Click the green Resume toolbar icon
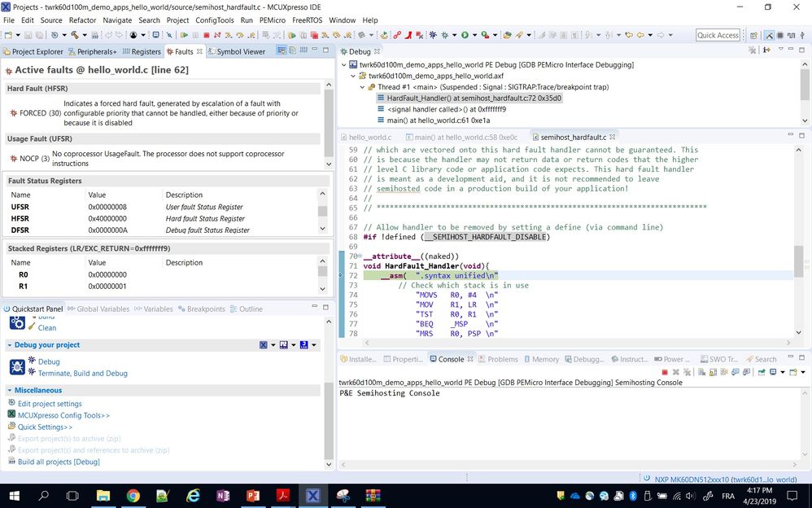Image resolution: width=812 pixels, height=508 pixels. click(185, 35)
